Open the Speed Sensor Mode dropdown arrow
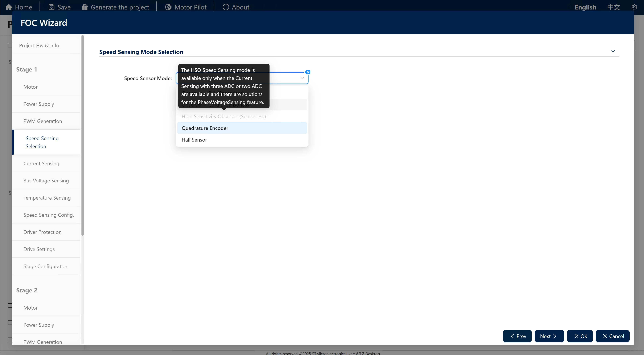This screenshot has height=355, width=644. [x=302, y=78]
